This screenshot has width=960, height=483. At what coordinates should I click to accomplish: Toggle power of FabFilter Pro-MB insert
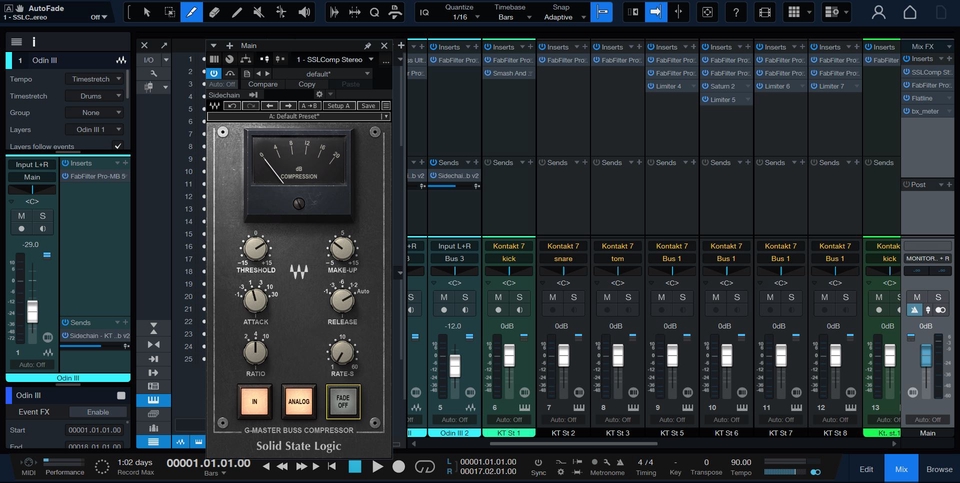[64, 176]
